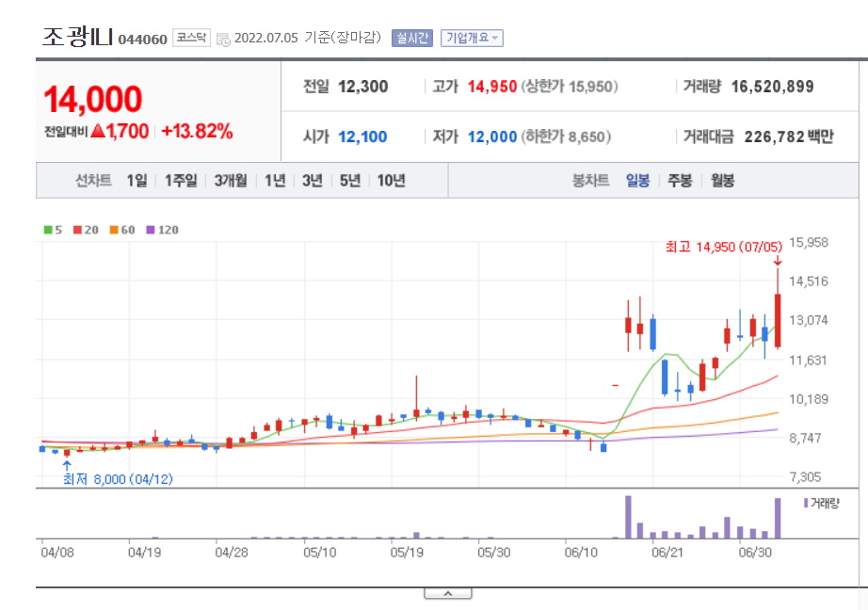
Task: Click the 최저 8,000 (04/12) chart label
Action: pos(118,479)
